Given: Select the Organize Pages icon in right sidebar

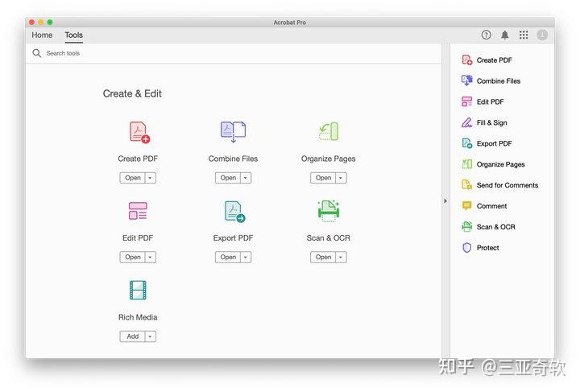Looking at the screenshot, I should coord(466,164).
